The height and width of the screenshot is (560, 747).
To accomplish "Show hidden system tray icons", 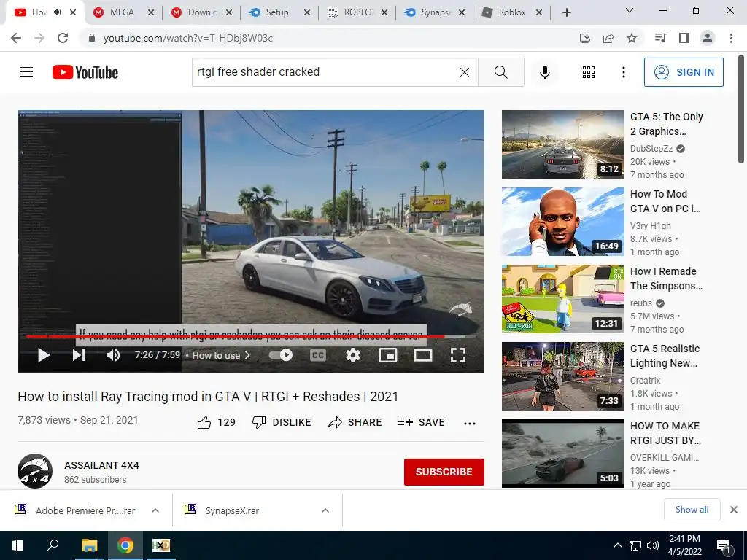I will (617, 545).
